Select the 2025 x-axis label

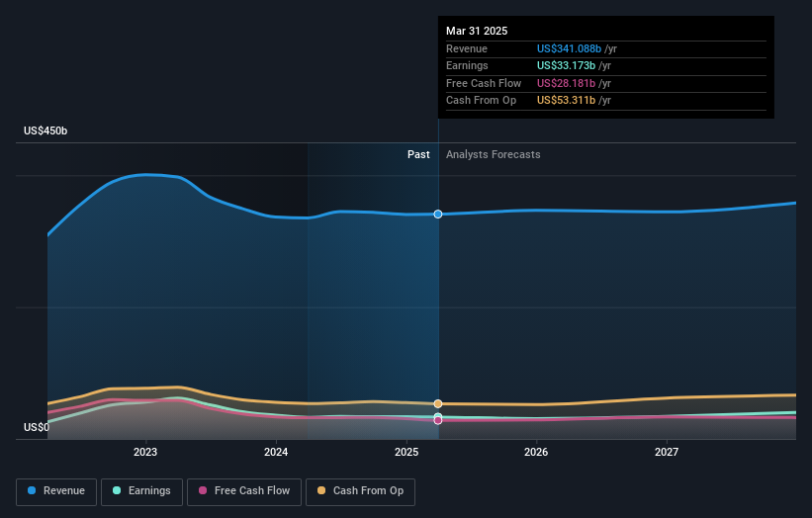pyautogui.click(x=406, y=453)
